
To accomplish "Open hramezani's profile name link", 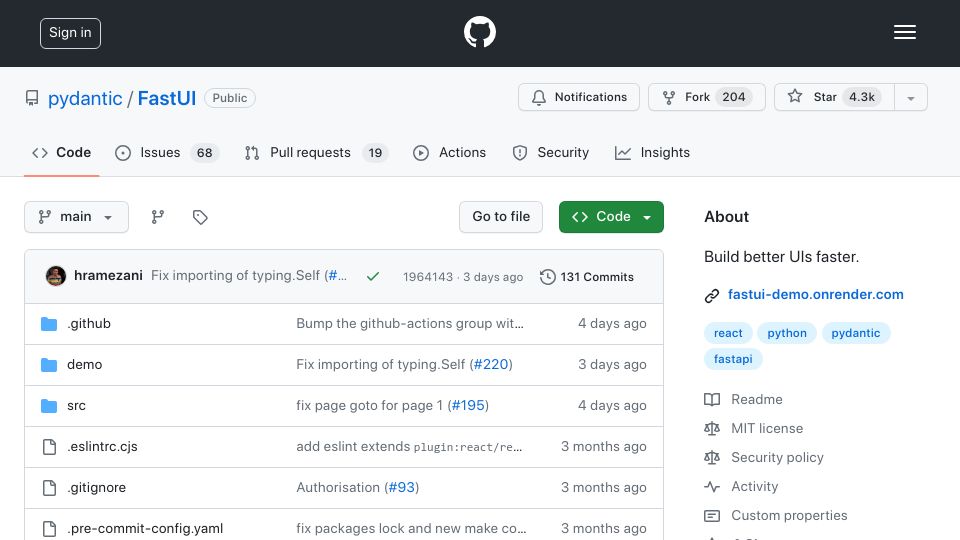I will click(108, 276).
